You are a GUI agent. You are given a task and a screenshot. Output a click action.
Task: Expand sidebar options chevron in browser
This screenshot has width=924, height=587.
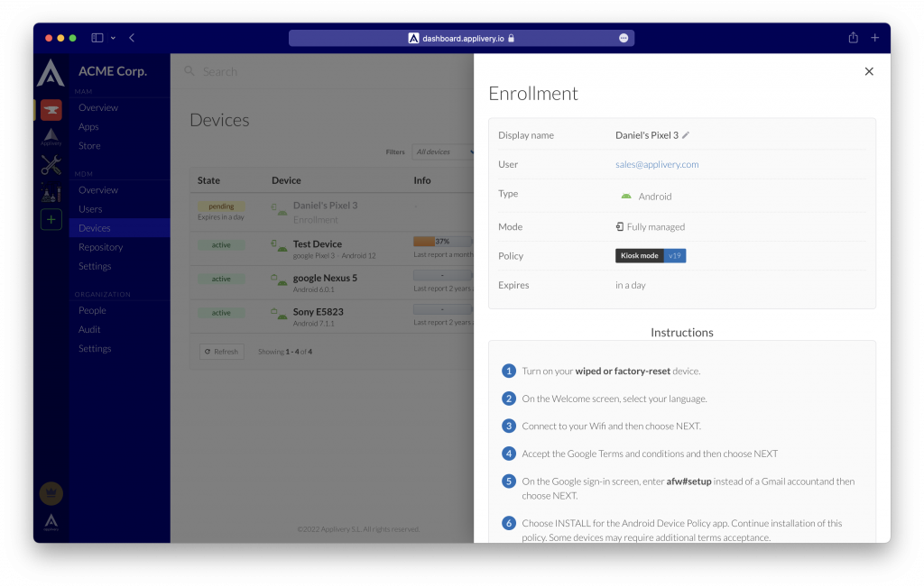tap(113, 38)
